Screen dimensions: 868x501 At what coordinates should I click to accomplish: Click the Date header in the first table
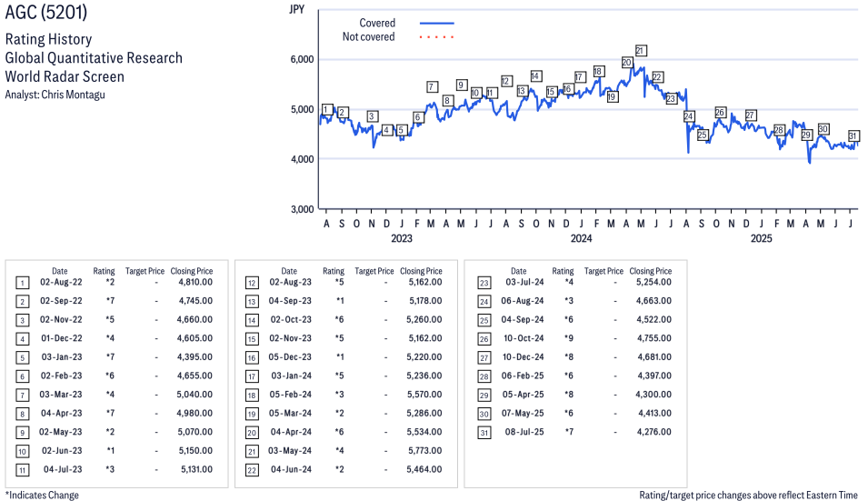[x=60, y=271]
